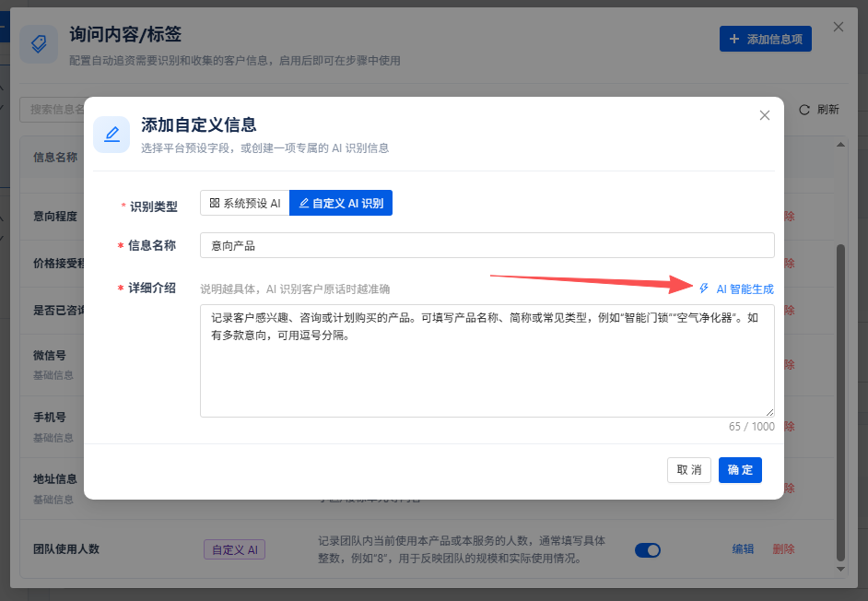This screenshot has height=601, width=868.
Task: Click the 手机号 row name
Action: pos(50,418)
